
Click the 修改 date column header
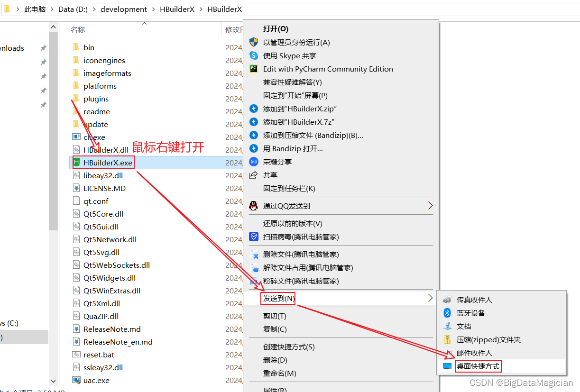click(x=234, y=29)
